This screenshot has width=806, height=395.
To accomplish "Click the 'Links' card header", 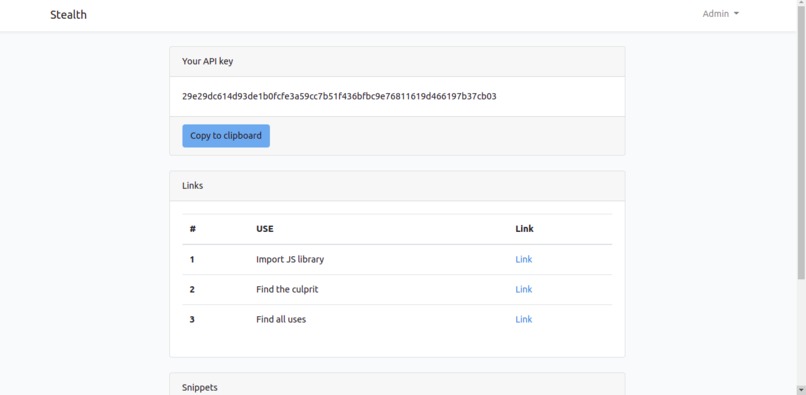I will coord(397,186).
